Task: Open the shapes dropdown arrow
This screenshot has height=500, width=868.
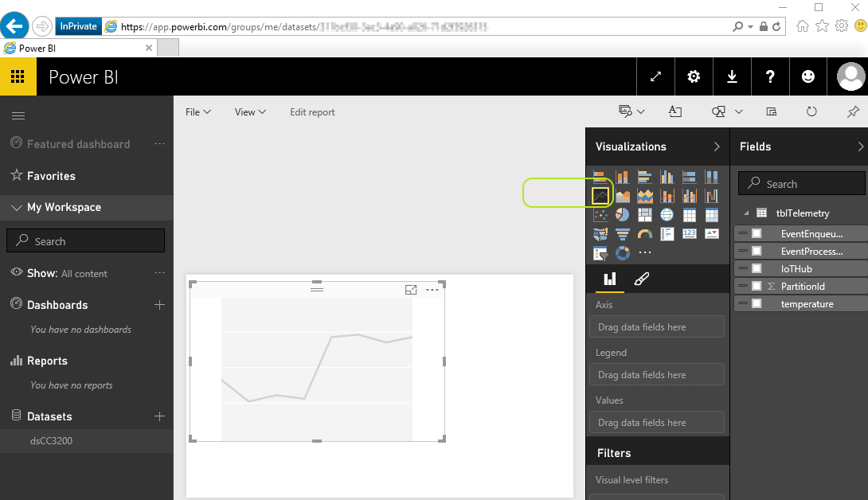Action: (x=738, y=111)
